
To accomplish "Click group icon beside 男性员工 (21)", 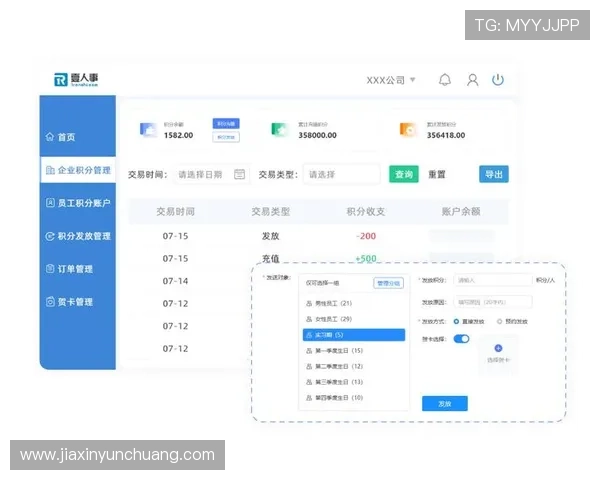I will pyautogui.click(x=309, y=303).
